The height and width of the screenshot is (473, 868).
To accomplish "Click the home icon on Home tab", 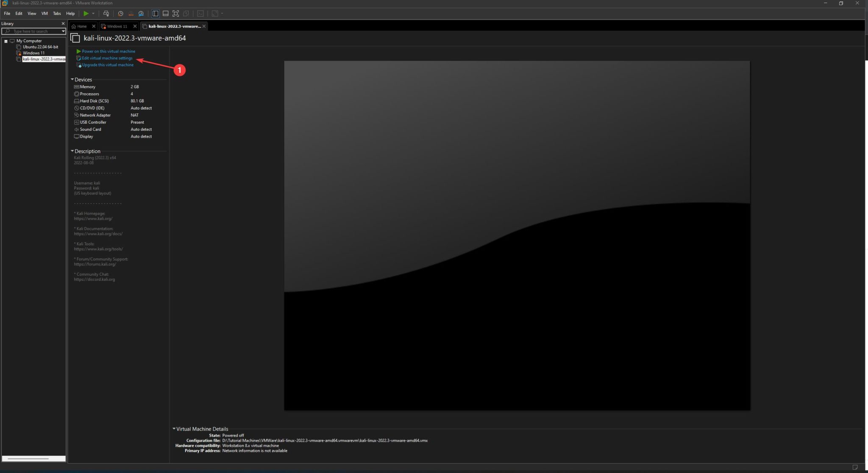I will coord(74,26).
